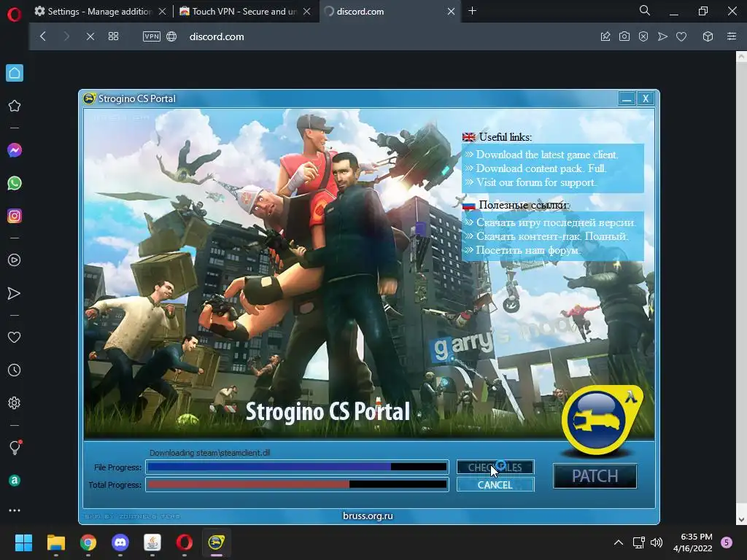Close the Settings tab
This screenshot has height=560, width=747.
163,12
